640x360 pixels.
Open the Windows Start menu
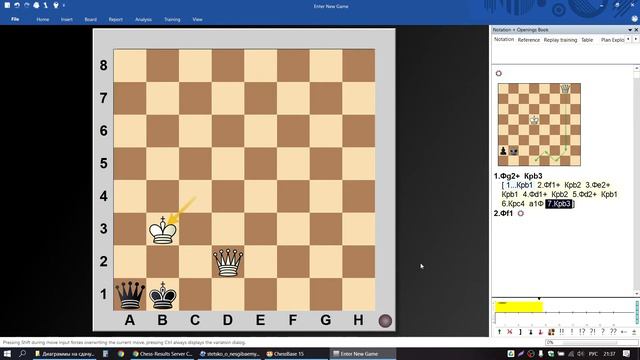coord(7,353)
